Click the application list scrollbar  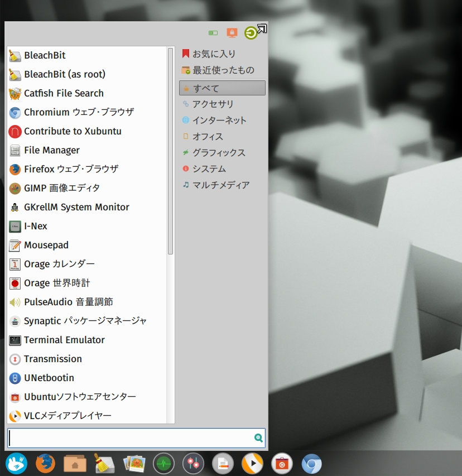pos(170,151)
